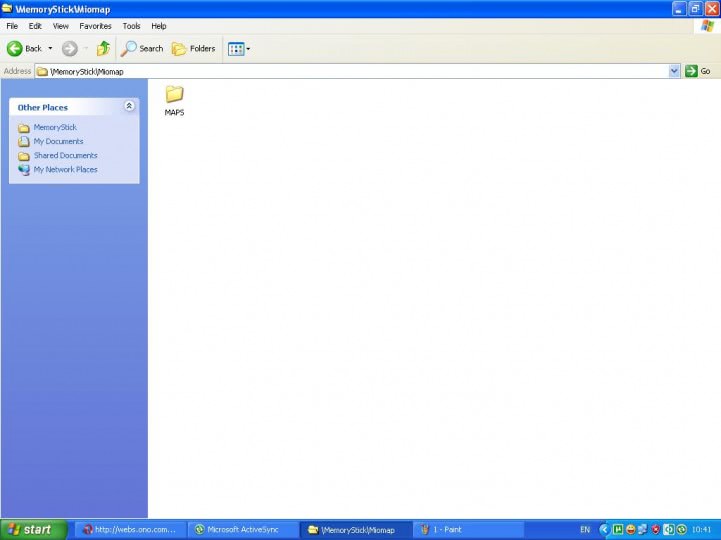The width and height of the screenshot is (721, 540).
Task: Click the address bar path field
Action: (x=350, y=71)
